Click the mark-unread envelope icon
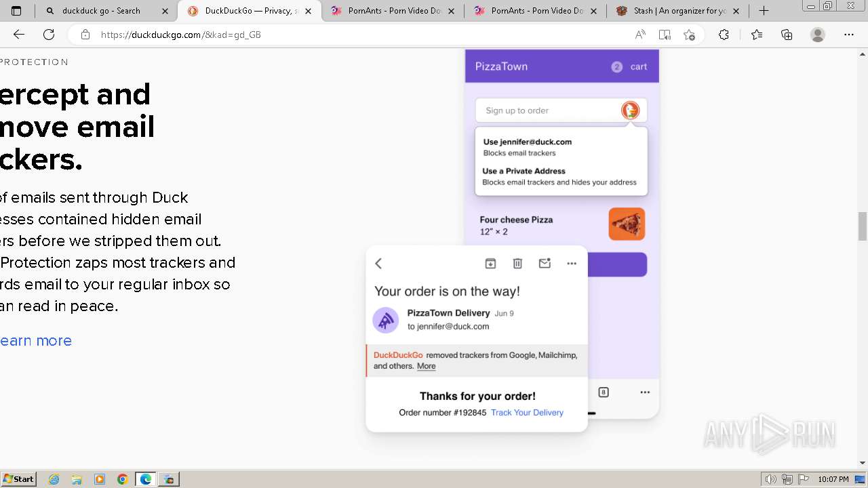The image size is (868, 488). [x=545, y=263]
